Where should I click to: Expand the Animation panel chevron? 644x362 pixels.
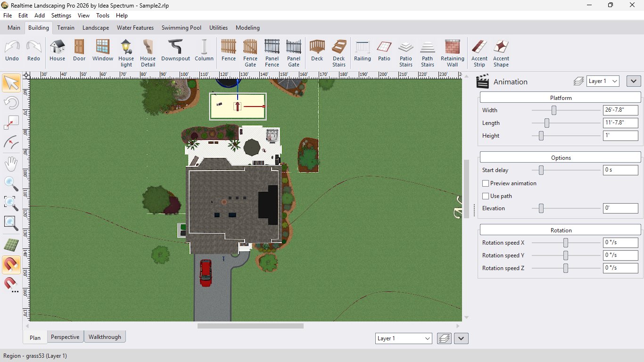pos(634,81)
